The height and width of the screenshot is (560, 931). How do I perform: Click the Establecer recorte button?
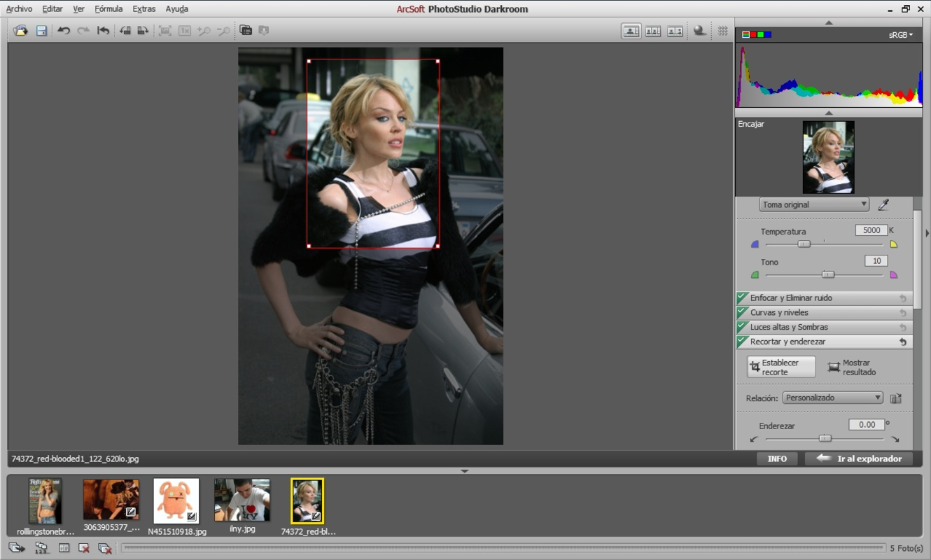tap(781, 367)
